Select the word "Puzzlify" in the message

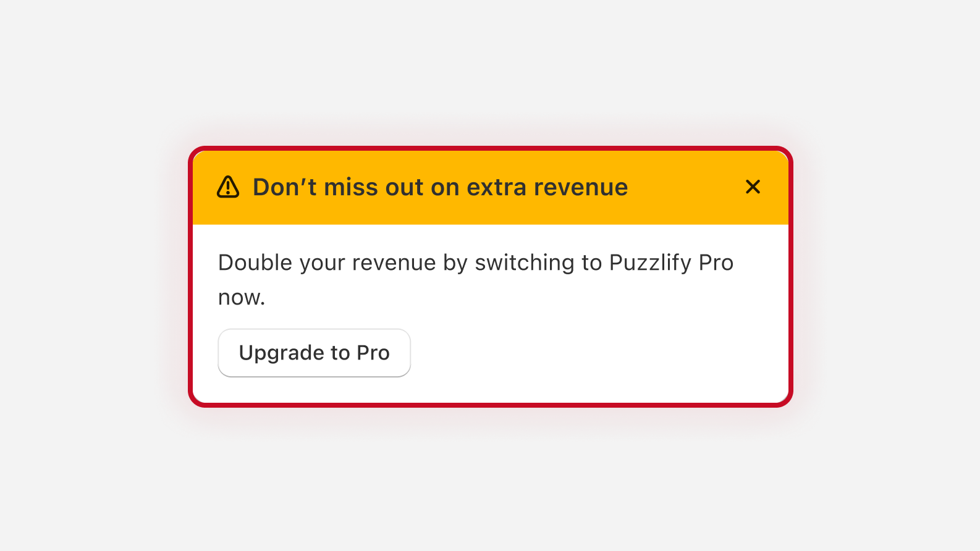click(x=650, y=263)
